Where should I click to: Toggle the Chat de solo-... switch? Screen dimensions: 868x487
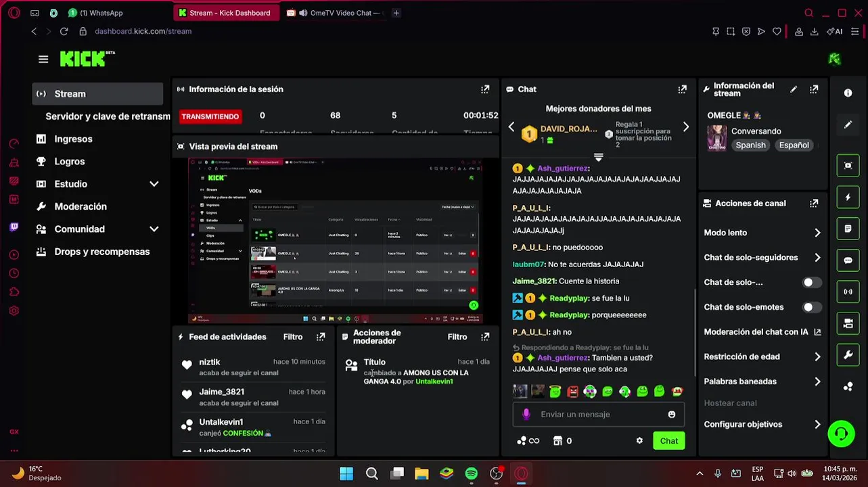tap(811, 282)
